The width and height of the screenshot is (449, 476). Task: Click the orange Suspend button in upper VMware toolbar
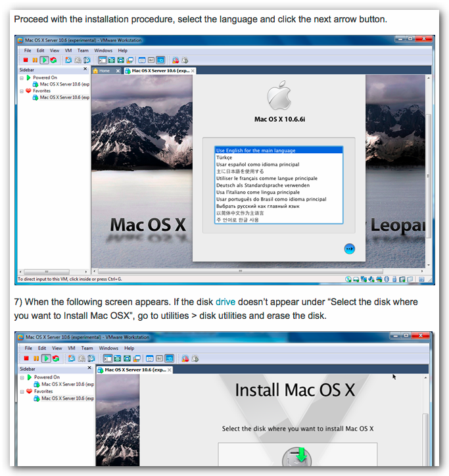35,60
